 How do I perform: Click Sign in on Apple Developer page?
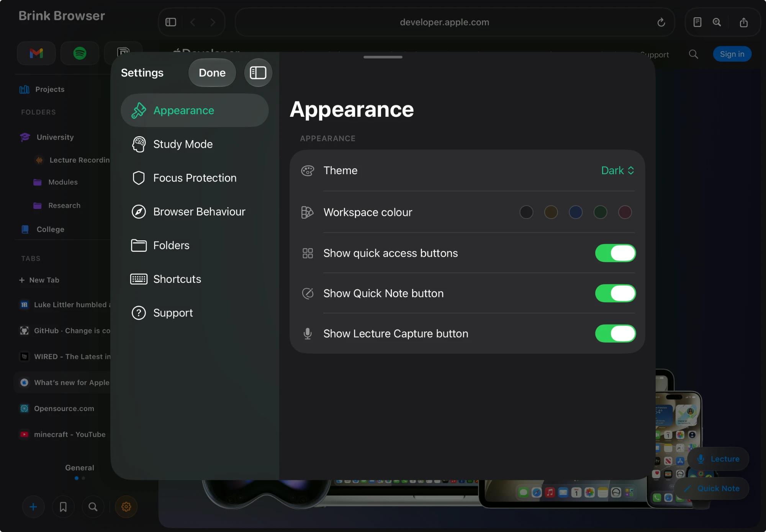tap(732, 54)
